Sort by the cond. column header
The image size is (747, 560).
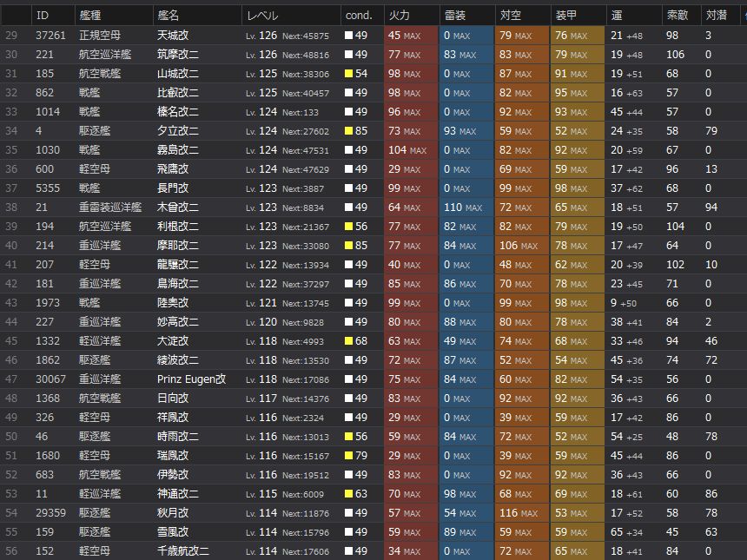click(362, 16)
